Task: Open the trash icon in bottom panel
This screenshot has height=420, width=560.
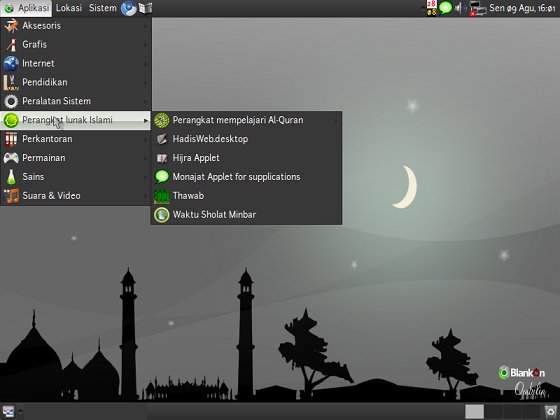Action: (x=550, y=411)
